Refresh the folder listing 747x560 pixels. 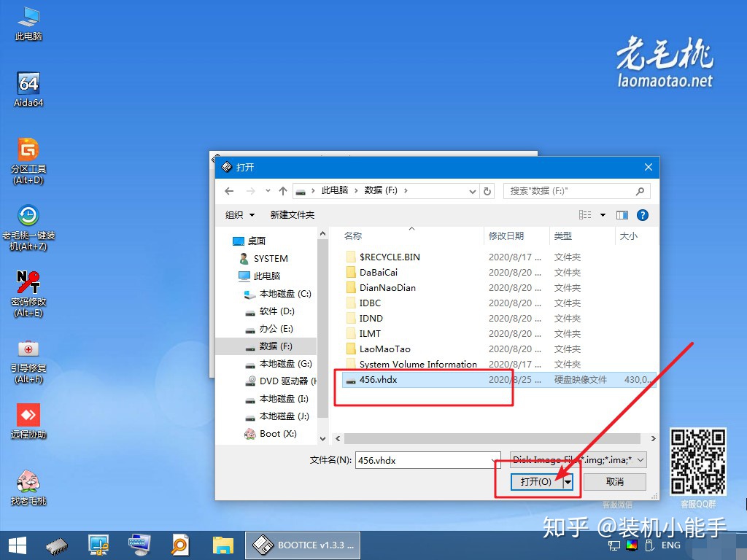point(487,191)
